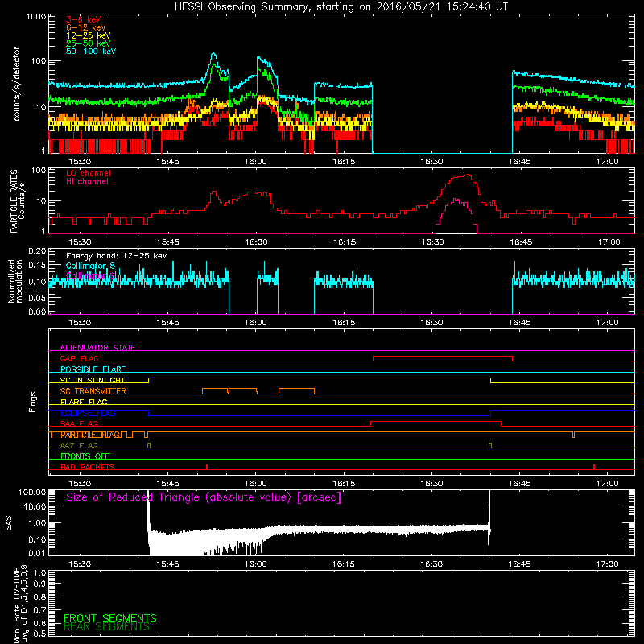Click the POSSIBLE FLARE flag label

pyautogui.click(x=93, y=369)
